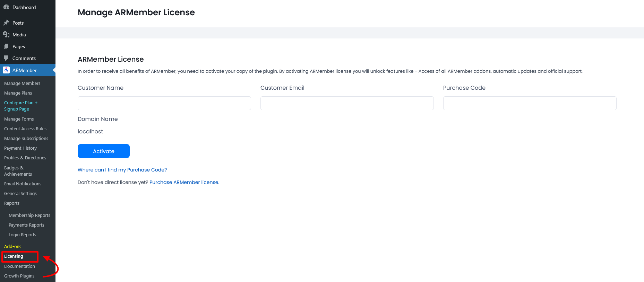The height and width of the screenshot is (282, 644).
Task: Click the Media library icon
Action: [x=6, y=35]
